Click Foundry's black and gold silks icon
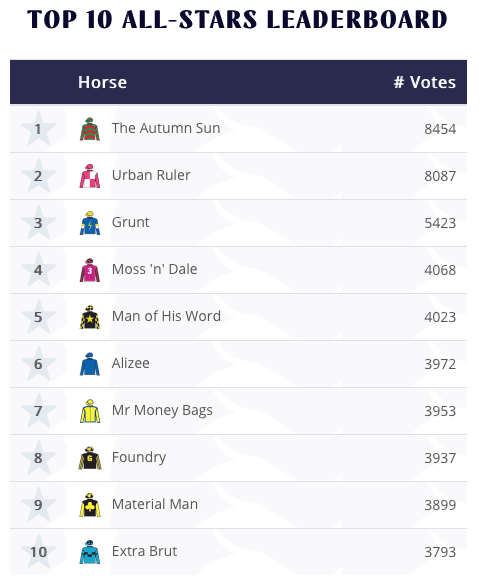The height and width of the screenshot is (588, 479). (x=90, y=458)
